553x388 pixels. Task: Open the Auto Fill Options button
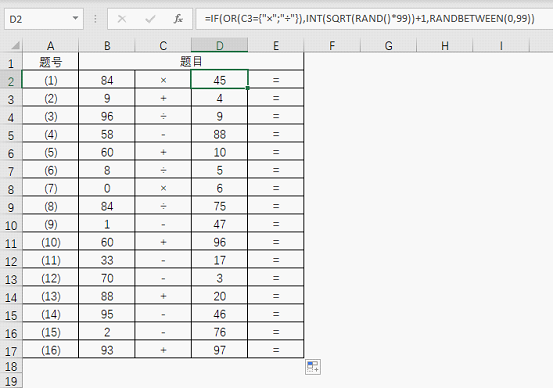[313, 367]
